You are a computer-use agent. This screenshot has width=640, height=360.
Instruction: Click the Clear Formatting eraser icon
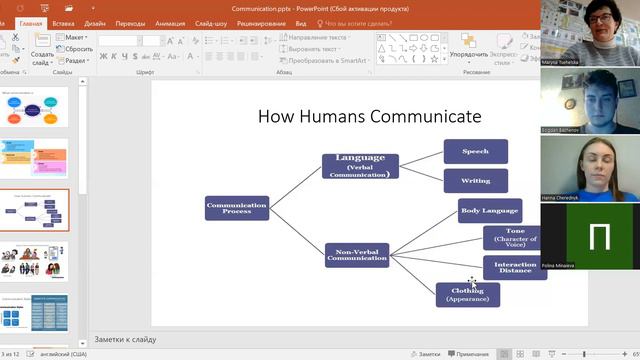click(x=196, y=41)
